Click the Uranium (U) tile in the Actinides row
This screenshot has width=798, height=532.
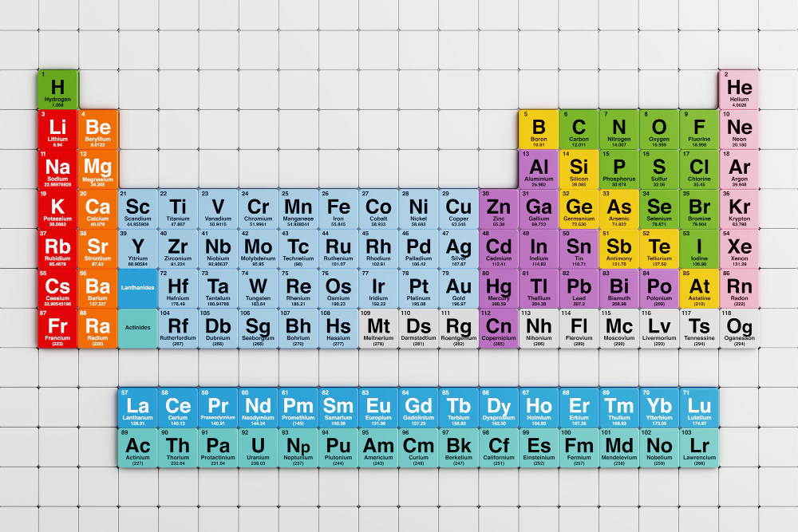pyautogui.click(x=259, y=445)
